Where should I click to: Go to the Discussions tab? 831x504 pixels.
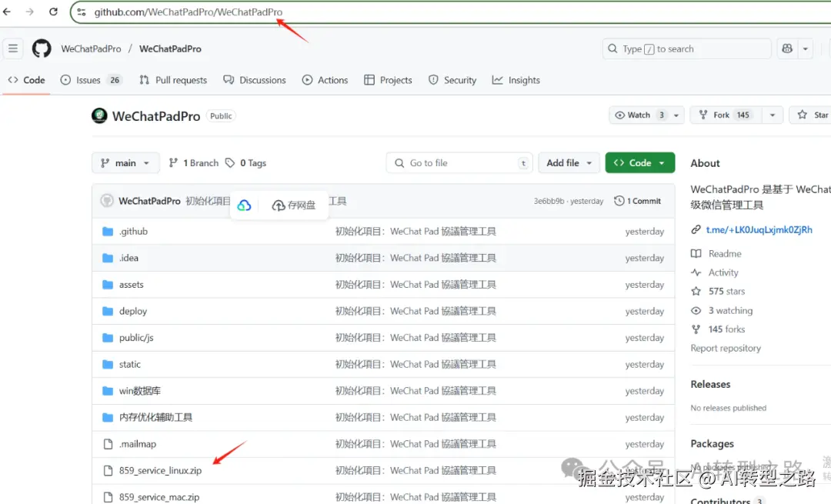(255, 80)
